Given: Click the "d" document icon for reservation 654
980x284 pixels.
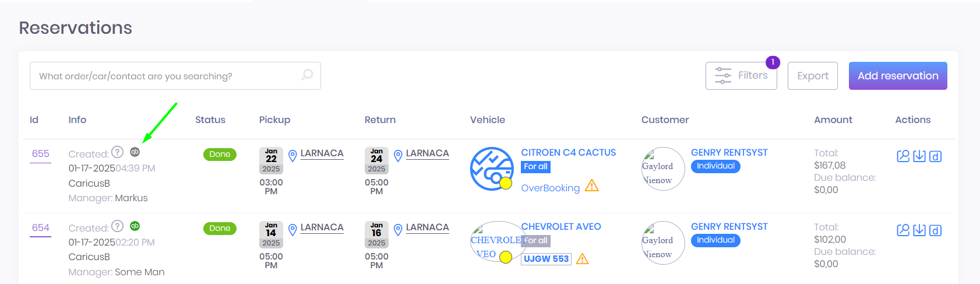Looking at the screenshot, I should tap(935, 230).
